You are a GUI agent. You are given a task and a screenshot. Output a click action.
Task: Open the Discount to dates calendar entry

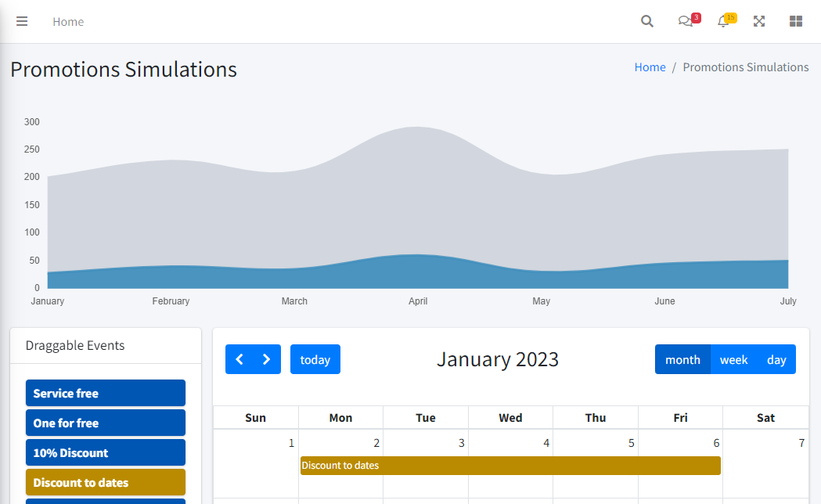point(510,466)
